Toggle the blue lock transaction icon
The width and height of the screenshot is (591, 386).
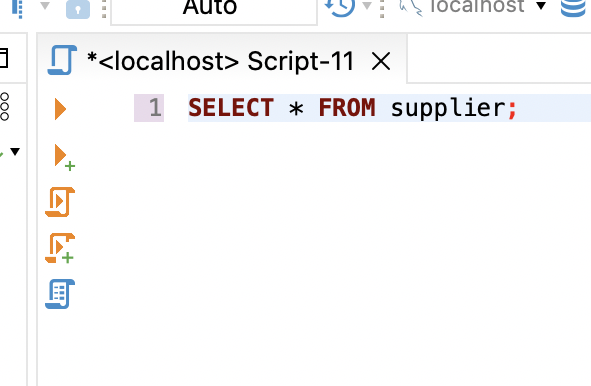[78, 9]
